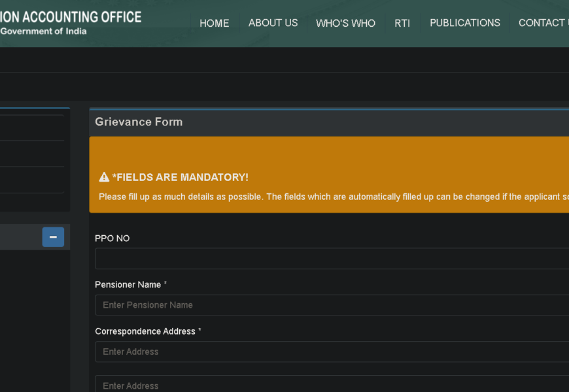Click the FIELDS ARE MANDATORY text

tap(181, 177)
